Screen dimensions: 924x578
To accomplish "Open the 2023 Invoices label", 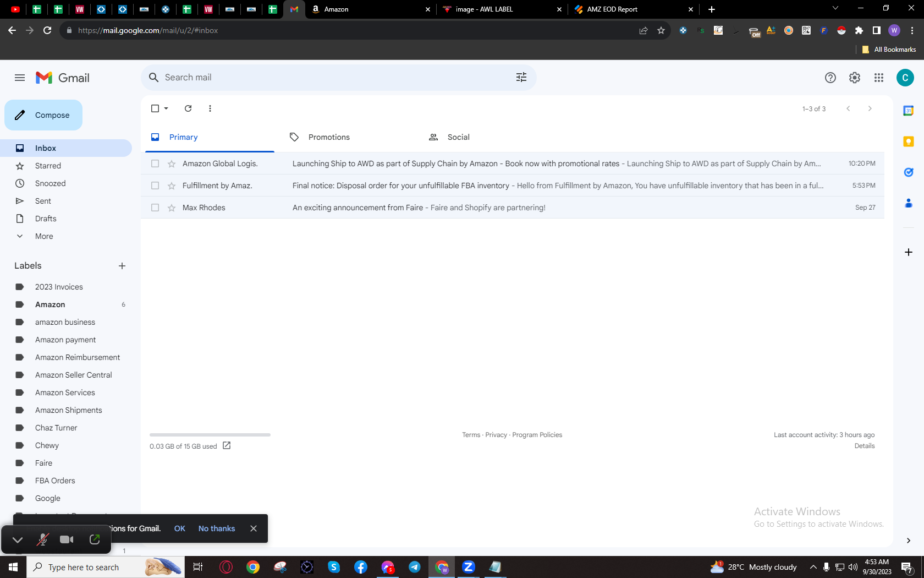I will pyautogui.click(x=66, y=287).
